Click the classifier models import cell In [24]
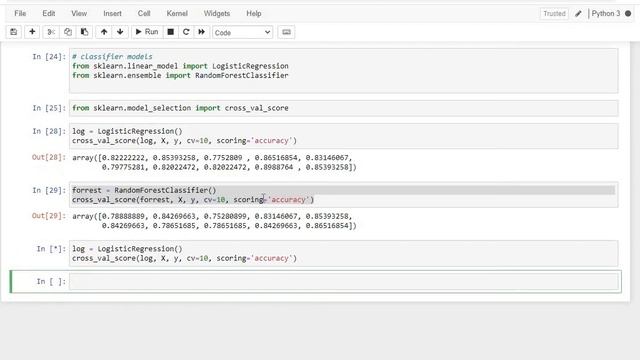The image size is (640, 360). click(343, 71)
